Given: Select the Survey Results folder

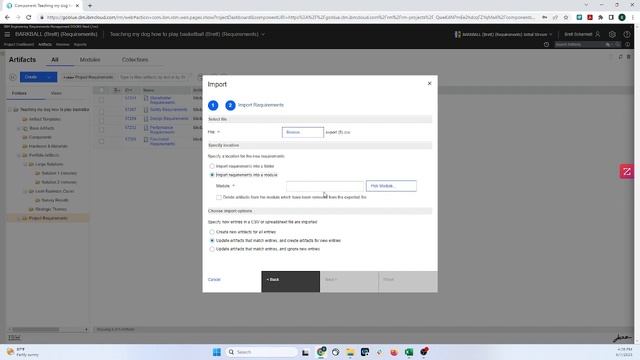Looking at the screenshot, I should (x=55, y=200).
